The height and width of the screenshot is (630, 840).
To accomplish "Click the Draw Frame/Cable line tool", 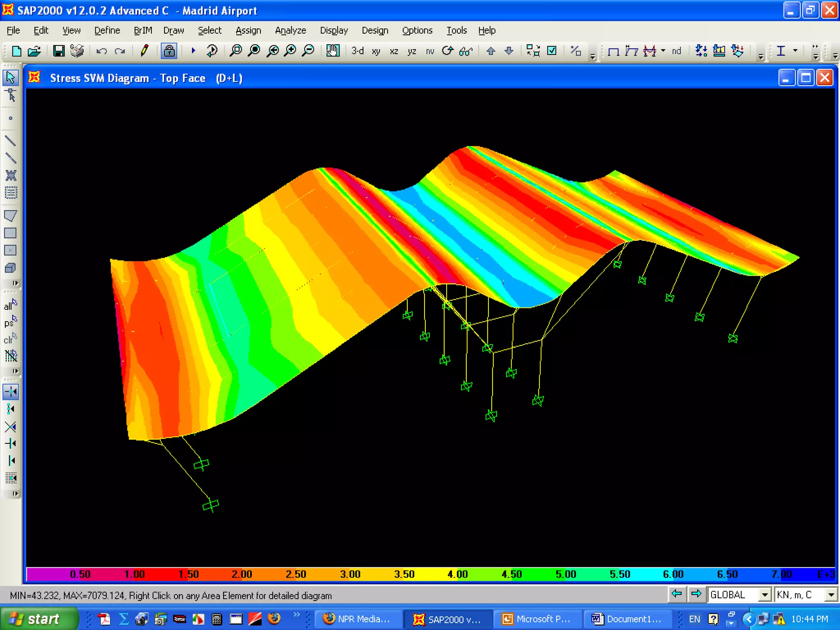I will click(x=10, y=141).
